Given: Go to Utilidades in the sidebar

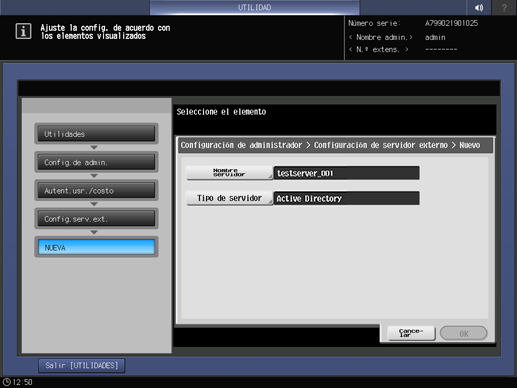Looking at the screenshot, I should pyautogui.click(x=96, y=134).
